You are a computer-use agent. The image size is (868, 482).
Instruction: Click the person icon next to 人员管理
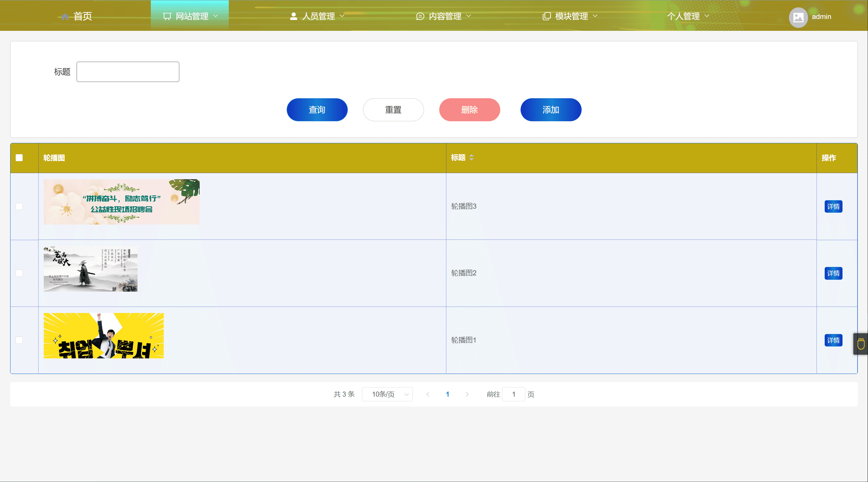(x=294, y=16)
